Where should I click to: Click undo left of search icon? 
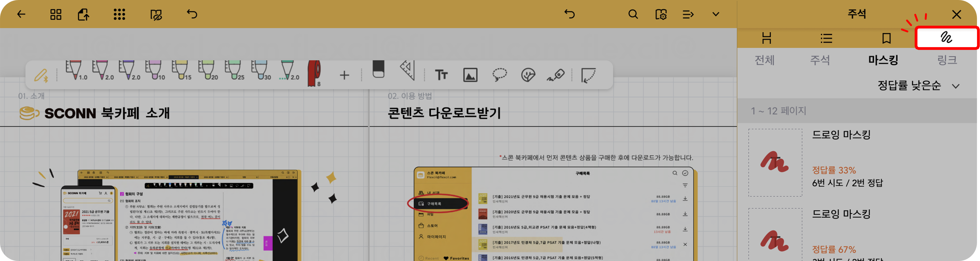(x=569, y=14)
